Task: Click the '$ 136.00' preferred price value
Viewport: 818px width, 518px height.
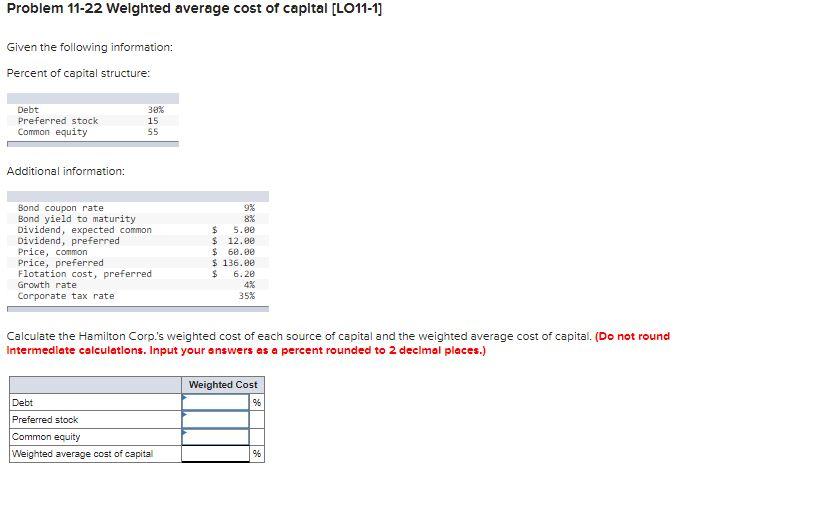Action: point(233,263)
